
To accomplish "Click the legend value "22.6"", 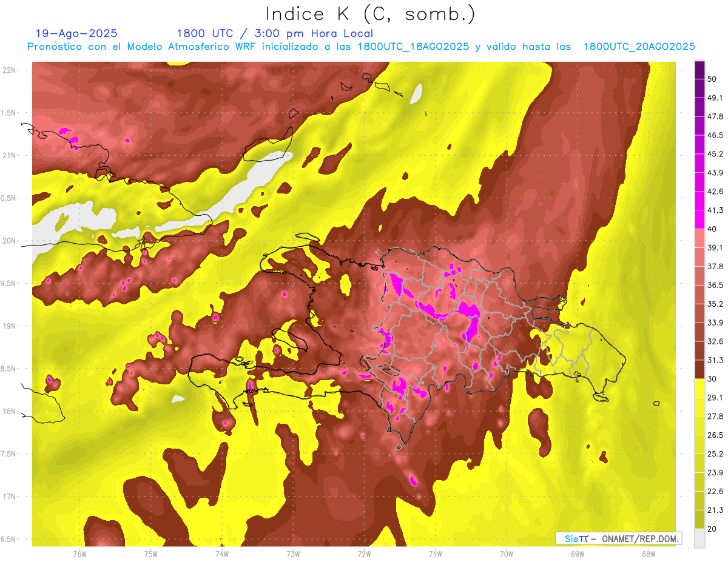I will click(x=715, y=492).
